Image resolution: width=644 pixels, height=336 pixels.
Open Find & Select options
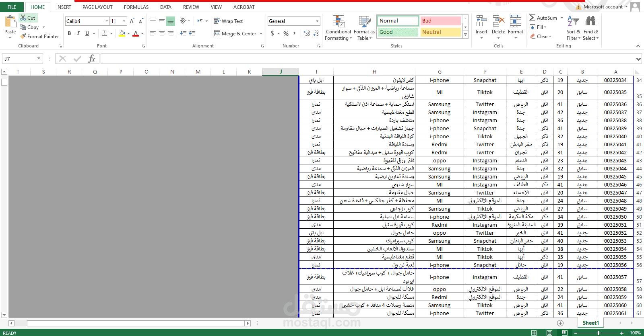(591, 28)
